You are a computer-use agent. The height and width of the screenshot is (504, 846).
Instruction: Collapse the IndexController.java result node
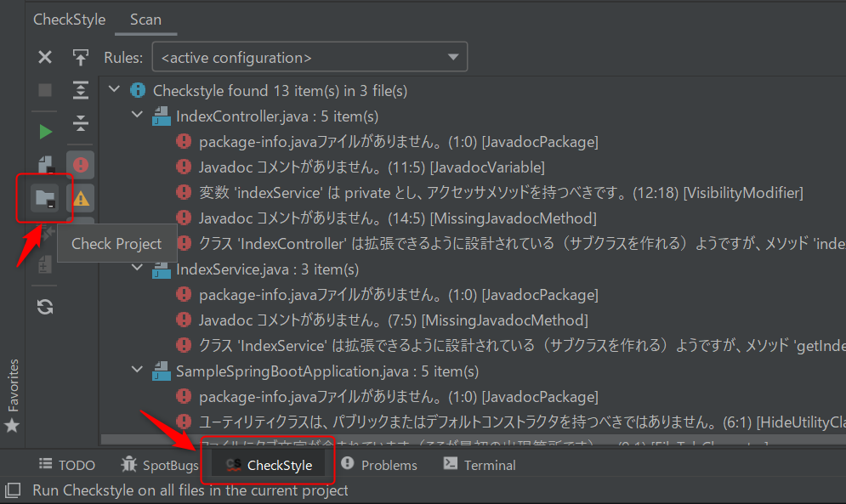pos(137,116)
